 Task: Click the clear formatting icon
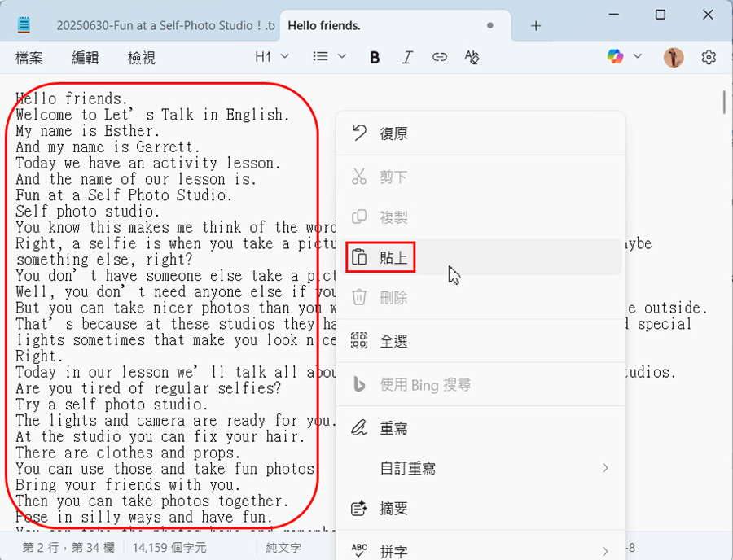pos(472,57)
